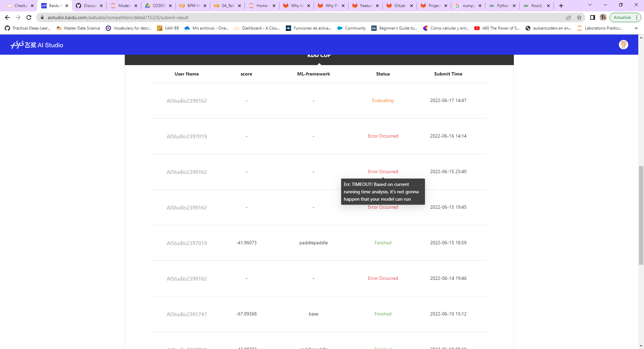Open Chrome profile avatar

pyautogui.click(x=603, y=17)
